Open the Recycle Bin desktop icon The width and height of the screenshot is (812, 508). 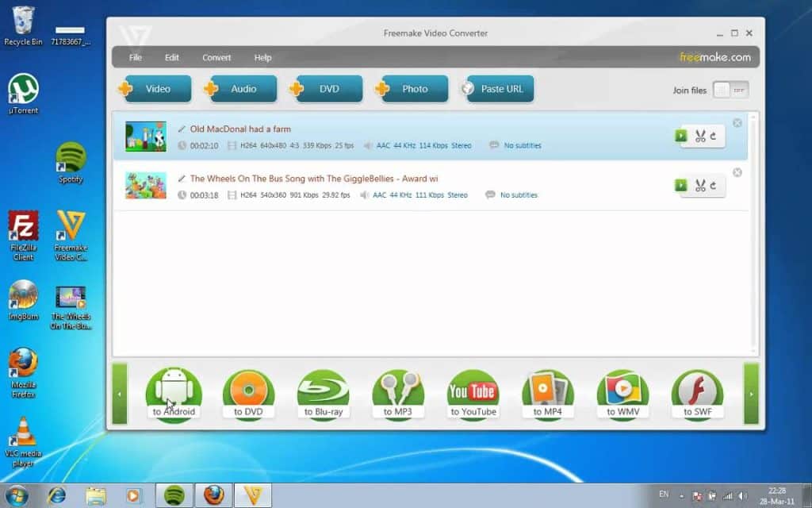(x=23, y=26)
